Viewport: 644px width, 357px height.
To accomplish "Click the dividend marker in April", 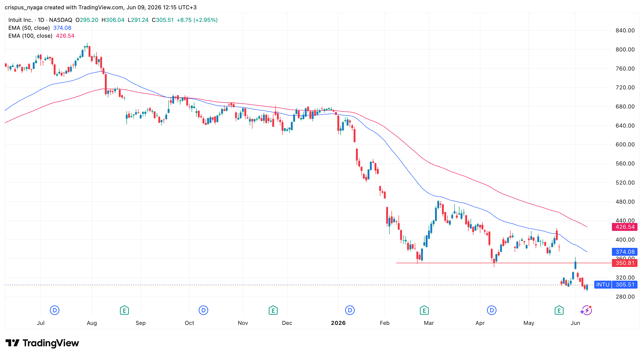I will (491, 310).
